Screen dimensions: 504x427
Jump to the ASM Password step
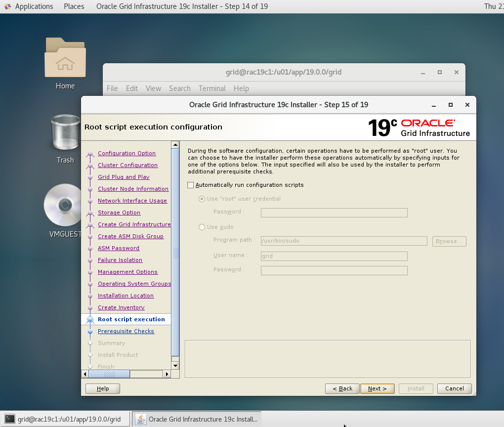click(x=119, y=248)
